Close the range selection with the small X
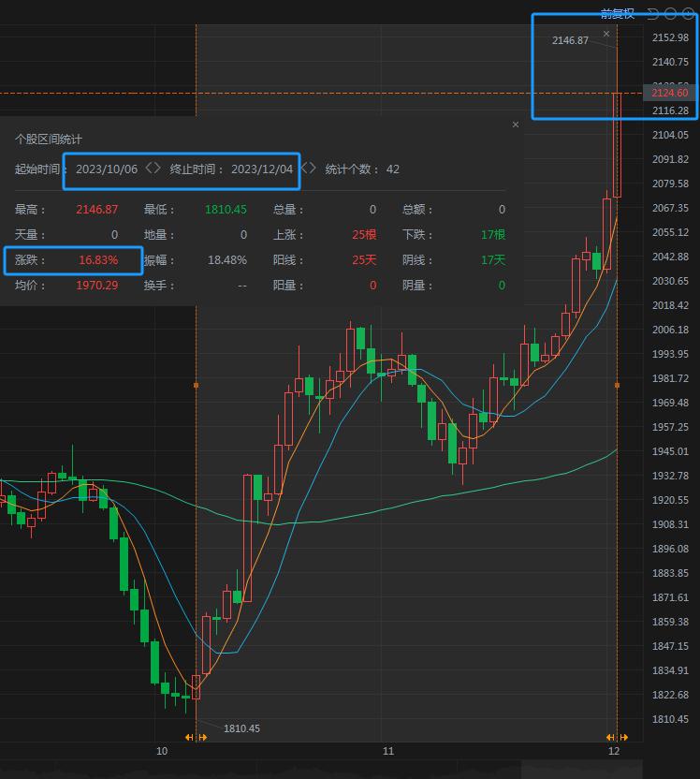This screenshot has height=779, width=700. [x=606, y=34]
